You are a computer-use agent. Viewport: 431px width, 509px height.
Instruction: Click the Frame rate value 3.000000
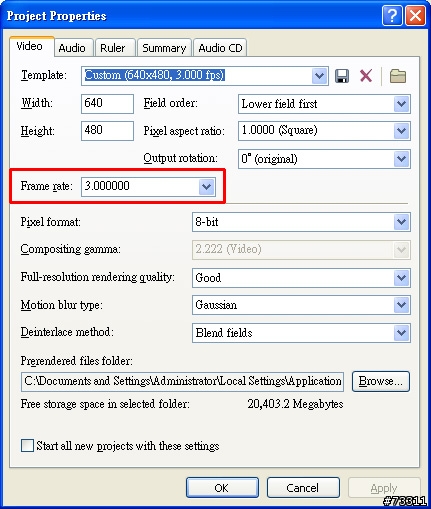tap(107, 186)
